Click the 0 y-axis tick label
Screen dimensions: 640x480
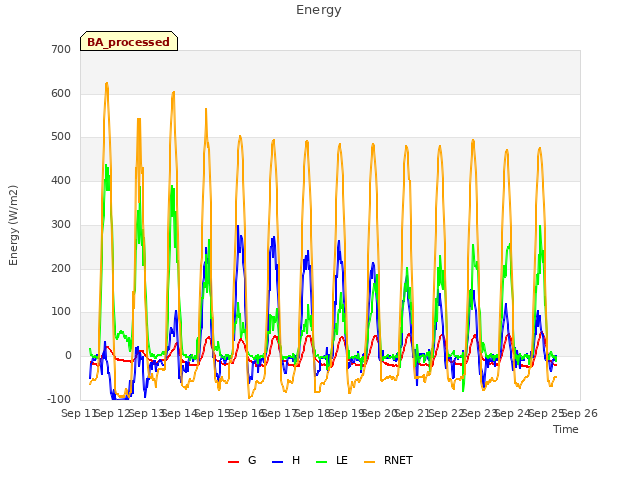pyautogui.click(x=68, y=356)
